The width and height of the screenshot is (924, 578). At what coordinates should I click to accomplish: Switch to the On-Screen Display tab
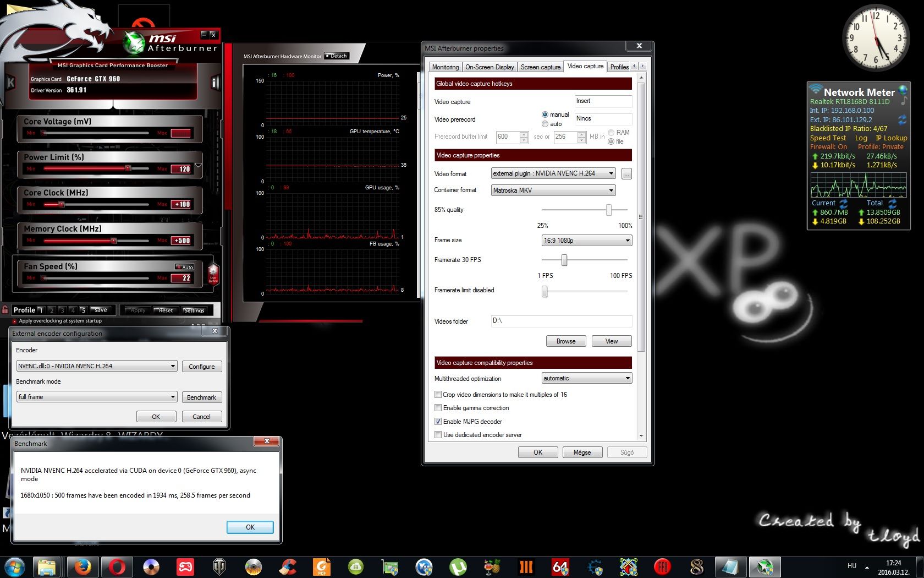click(490, 67)
